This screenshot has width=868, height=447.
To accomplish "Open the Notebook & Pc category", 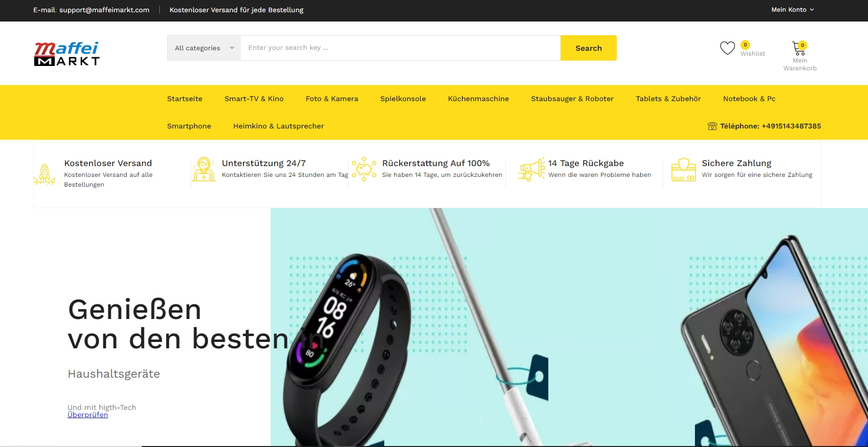I will (x=749, y=99).
